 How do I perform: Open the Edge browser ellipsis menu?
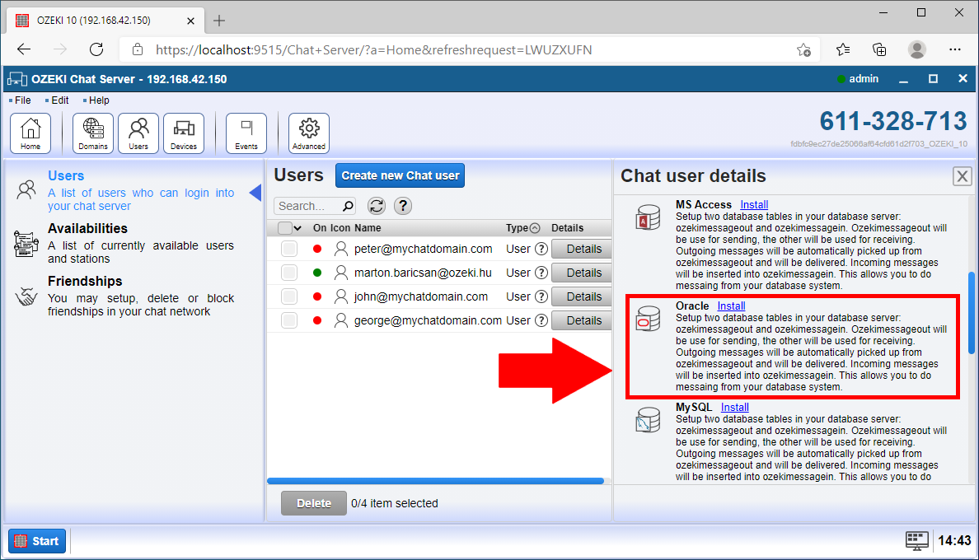pyautogui.click(x=955, y=49)
